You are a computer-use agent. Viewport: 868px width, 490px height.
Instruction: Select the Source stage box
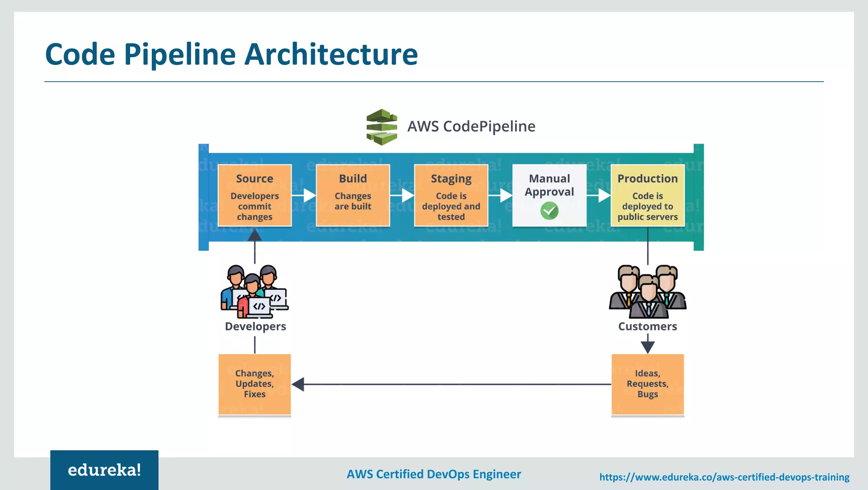[x=255, y=195]
